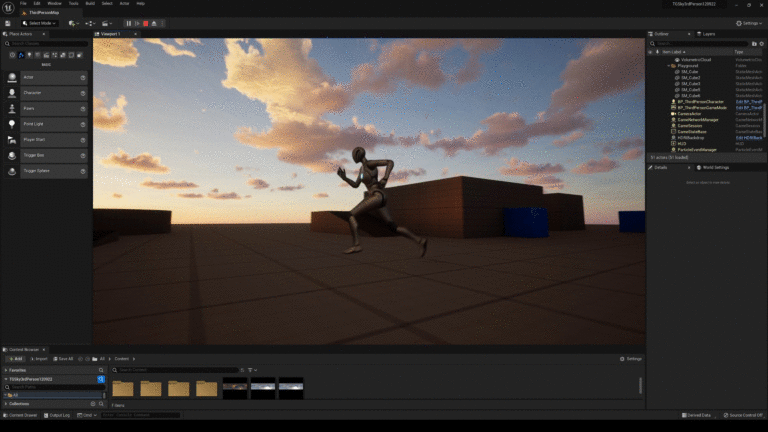Click Save All in the Content Browser
Image resolution: width=768 pixels, height=432 pixels.
point(63,359)
